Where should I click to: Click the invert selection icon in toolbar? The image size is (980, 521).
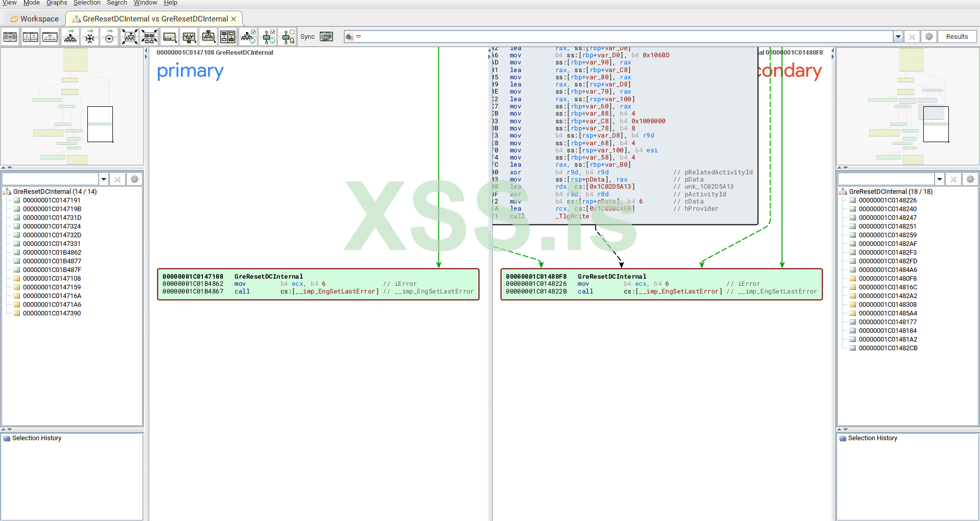pos(228,37)
